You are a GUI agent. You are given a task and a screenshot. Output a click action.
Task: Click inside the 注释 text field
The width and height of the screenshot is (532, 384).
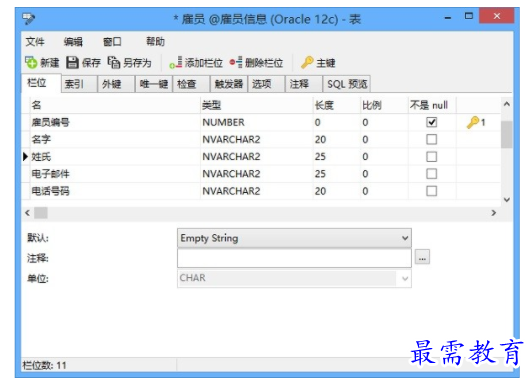[x=294, y=258]
